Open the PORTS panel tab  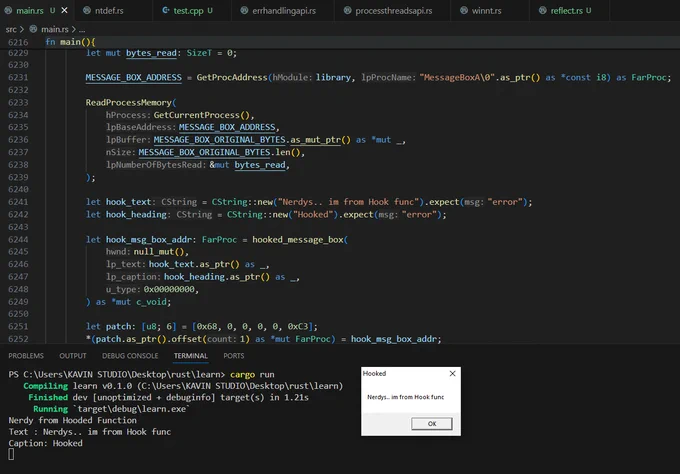tap(234, 356)
